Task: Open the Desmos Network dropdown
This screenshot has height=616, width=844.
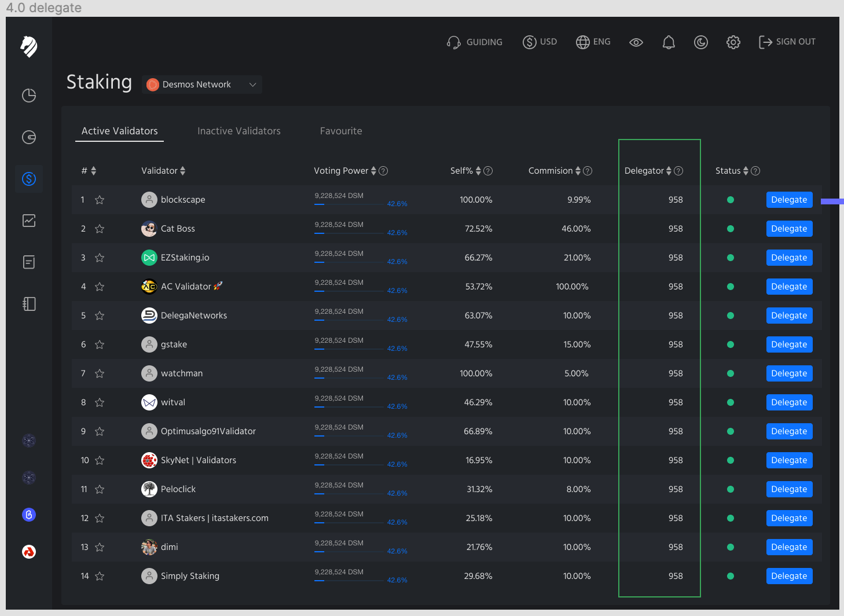Action: tap(202, 85)
